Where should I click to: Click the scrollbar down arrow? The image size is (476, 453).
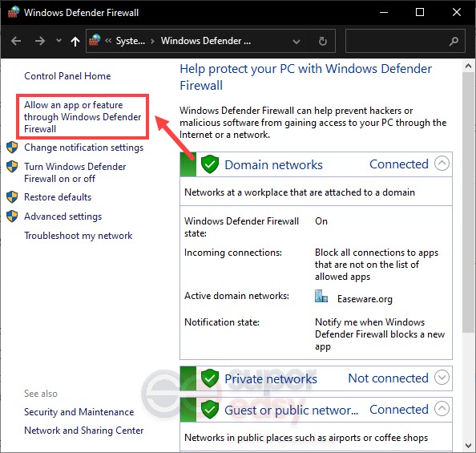pos(469,446)
